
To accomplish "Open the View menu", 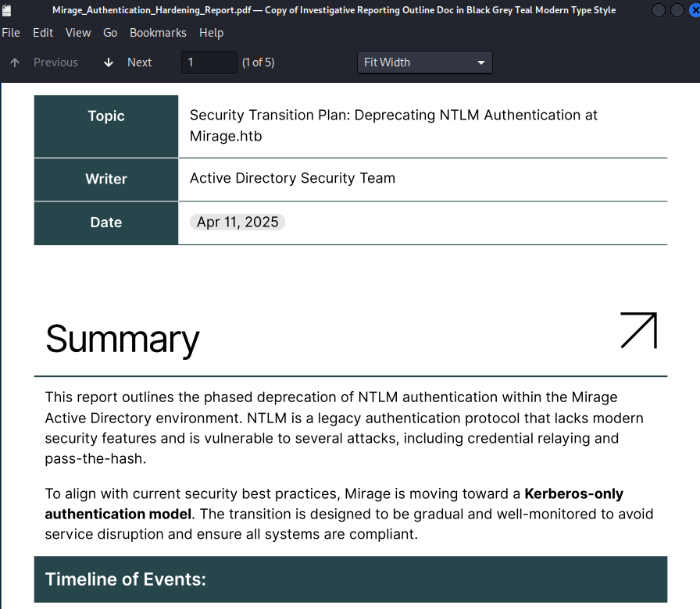I will (78, 33).
